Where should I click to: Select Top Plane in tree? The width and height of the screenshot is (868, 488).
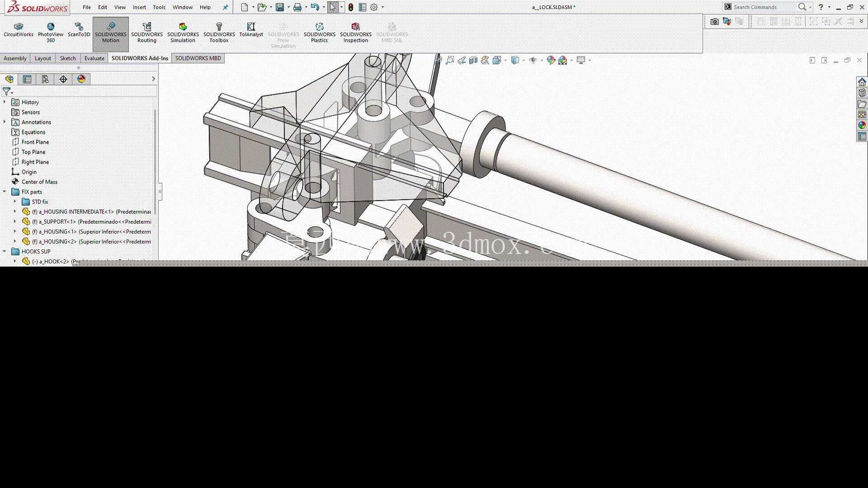[33, 152]
